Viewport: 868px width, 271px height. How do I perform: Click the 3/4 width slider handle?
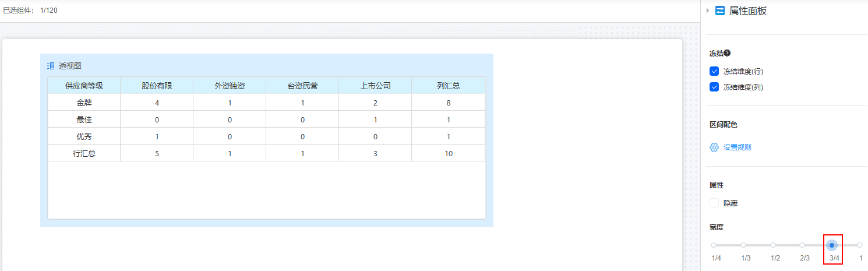click(832, 245)
